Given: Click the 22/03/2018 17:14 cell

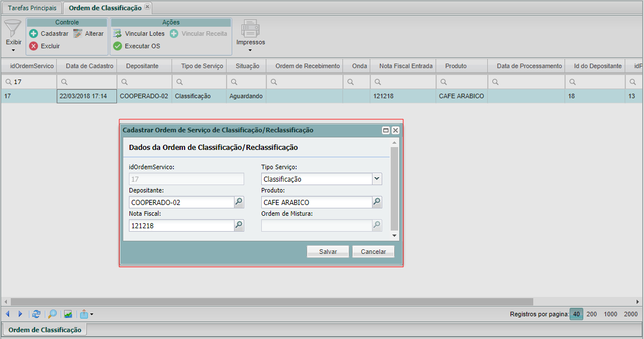Looking at the screenshot, I should 87,96.
